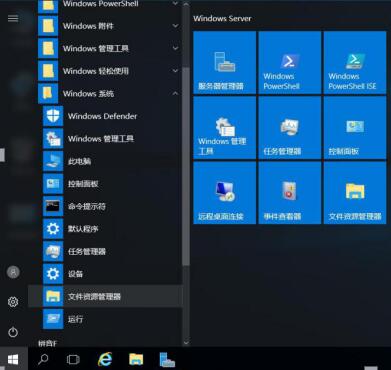The width and height of the screenshot is (391, 370).
Task: Click Windows 管理工具 icon in app list
Action: point(53,139)
